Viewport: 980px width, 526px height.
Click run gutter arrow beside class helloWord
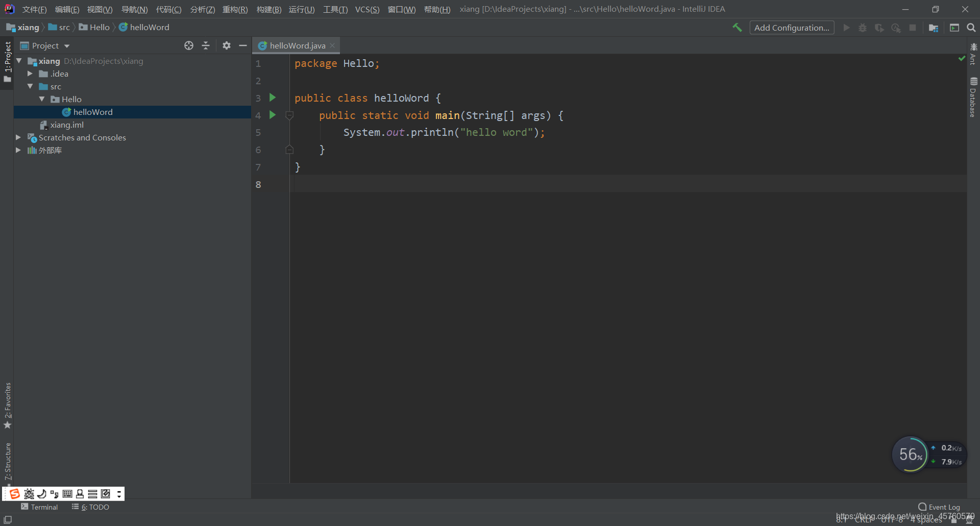[x=273, y=98]
